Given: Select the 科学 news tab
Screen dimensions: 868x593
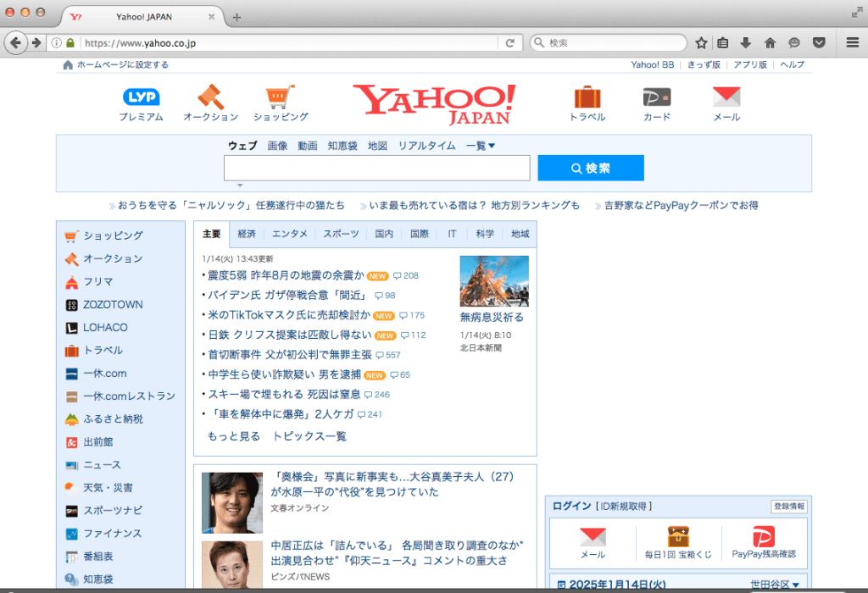Looking at the screenshot, I should pyautogui.click(x=485, y=234).
